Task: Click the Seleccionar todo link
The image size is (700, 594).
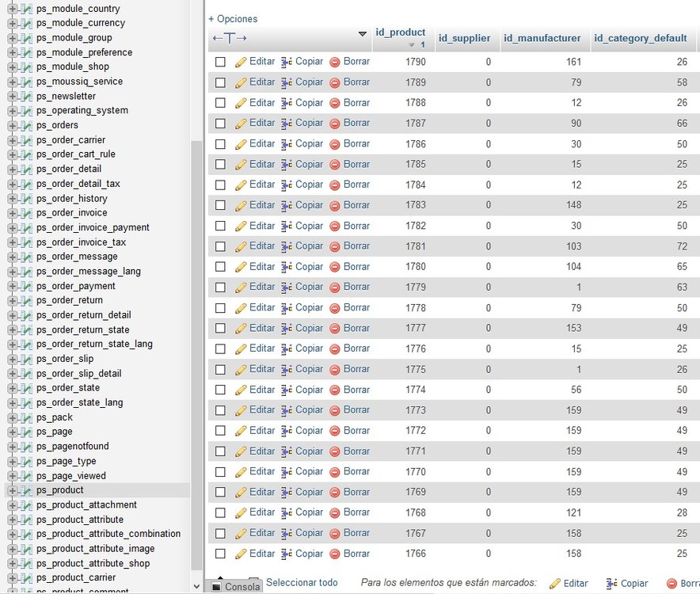Action: [x=302, y=583]
